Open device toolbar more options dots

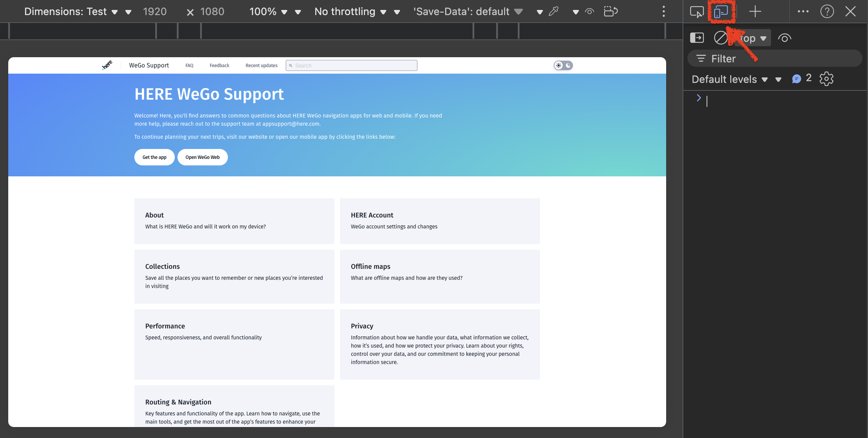[664, 12]
